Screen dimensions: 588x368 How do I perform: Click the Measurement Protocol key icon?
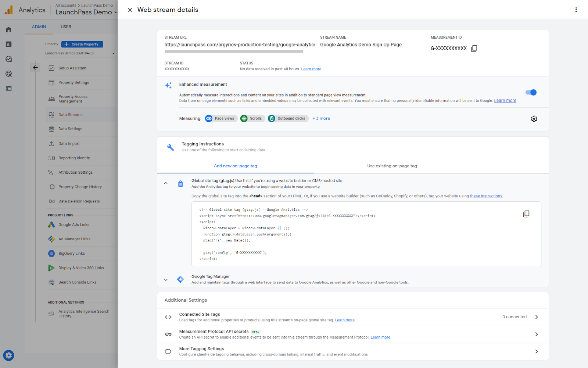(x=168, y=334)
